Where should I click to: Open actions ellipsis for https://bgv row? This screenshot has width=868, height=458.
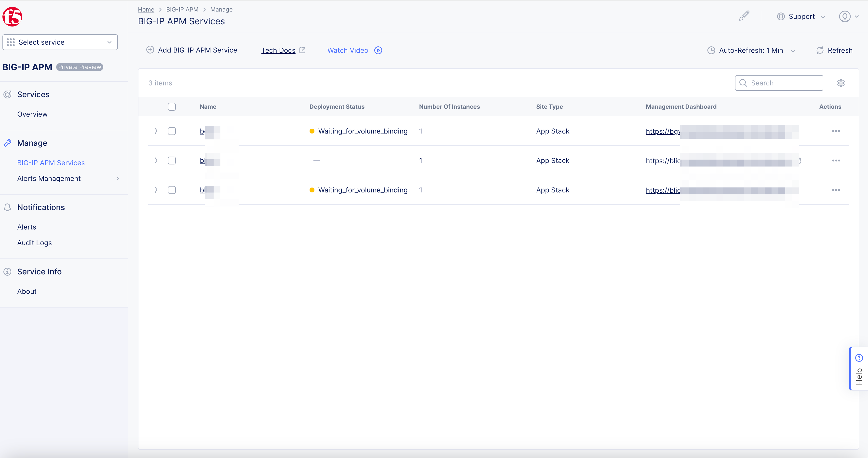[836, 131]
